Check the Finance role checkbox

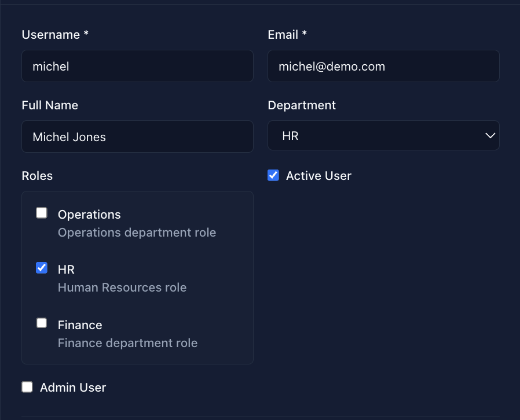[41, 323]
